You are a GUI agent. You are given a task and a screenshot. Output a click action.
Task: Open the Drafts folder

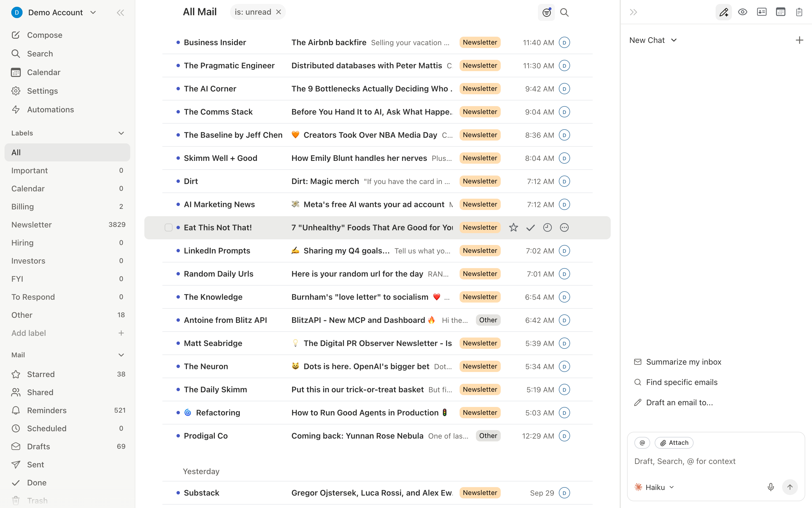click(x=67, y=446)
